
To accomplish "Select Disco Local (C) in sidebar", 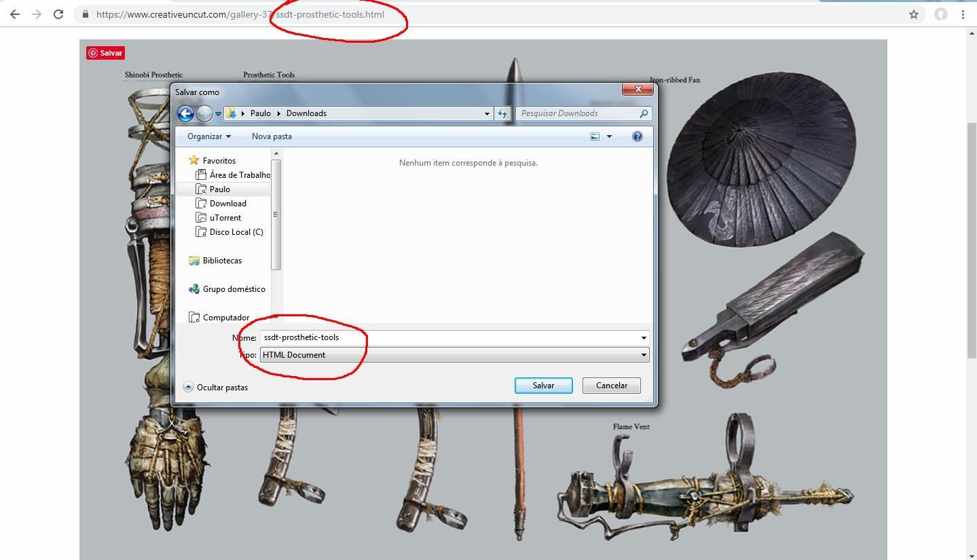I will click(x=236, y=232).
